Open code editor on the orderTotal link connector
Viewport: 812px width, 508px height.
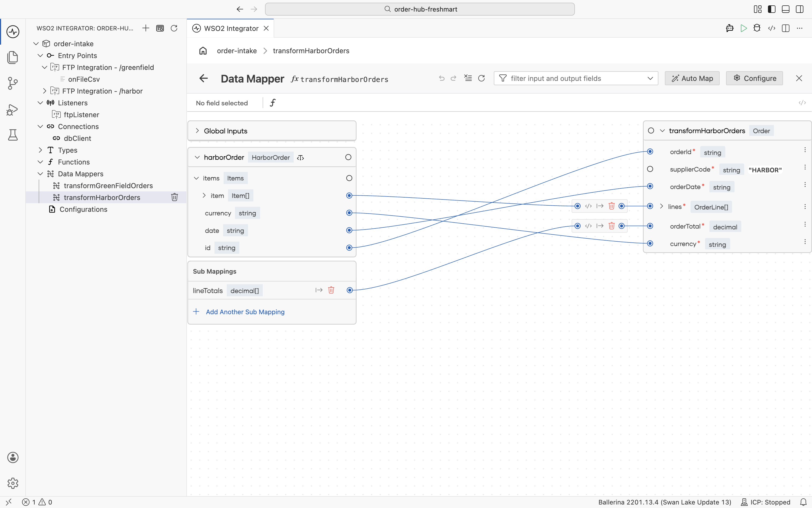(588, 226)
